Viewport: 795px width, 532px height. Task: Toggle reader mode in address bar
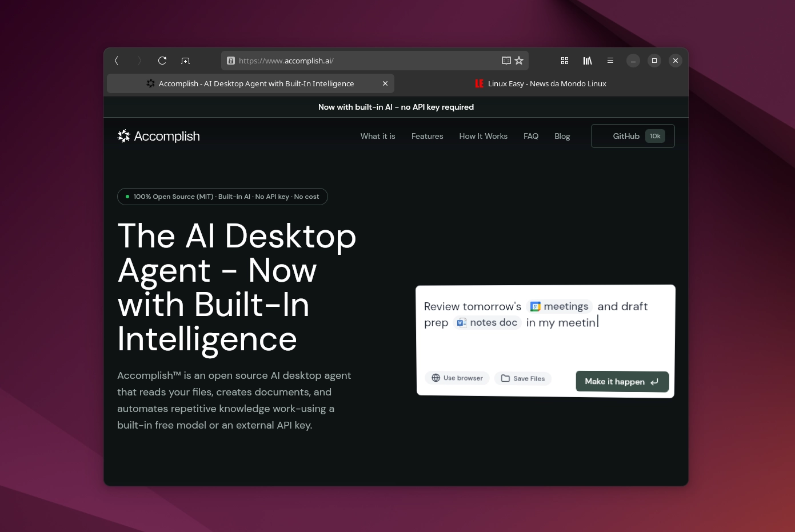coord(506,61)
